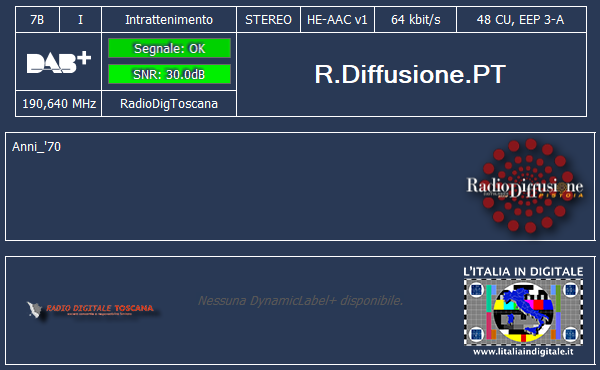This screenshot has width=600, height=370.
Task: Click the 190,640 MHz frequency cell
Action: coord(59,104)
